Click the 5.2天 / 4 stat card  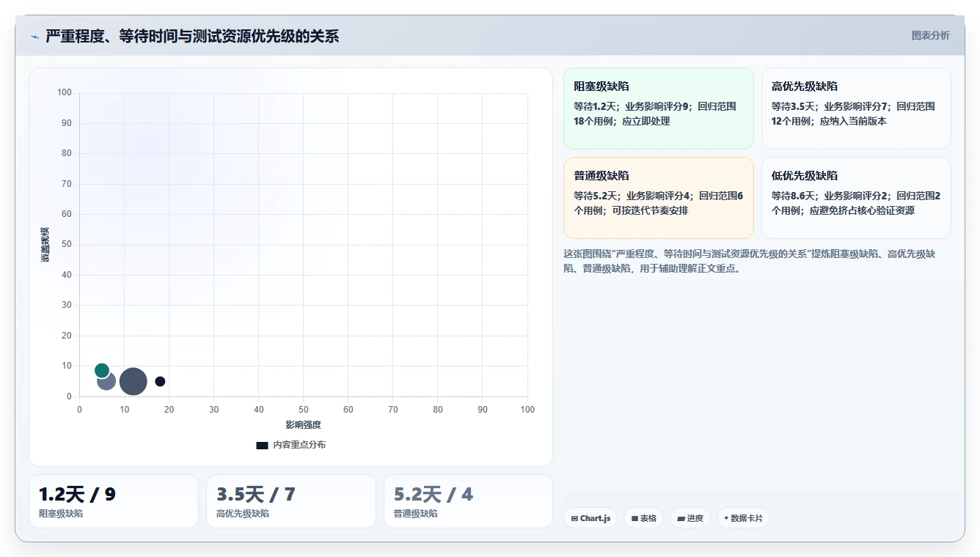point(468,501)
